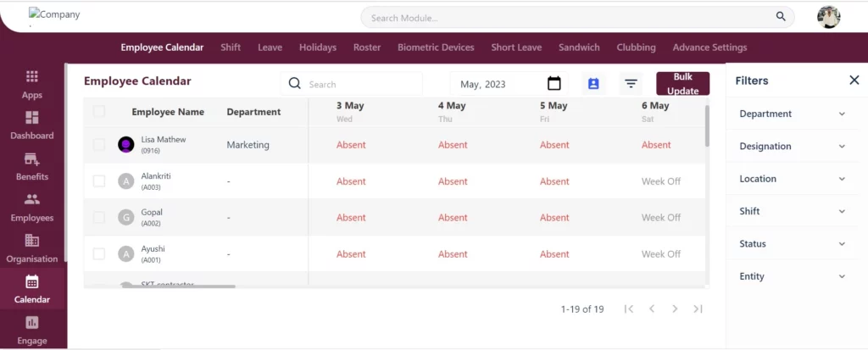Viewport: 868px width, 350px height.
Task: Open Benefits section in sidebar
Action: tap(32, 167)
